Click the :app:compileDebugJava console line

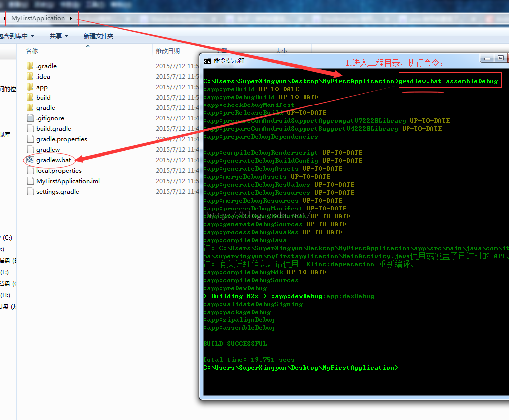[245, 240]
